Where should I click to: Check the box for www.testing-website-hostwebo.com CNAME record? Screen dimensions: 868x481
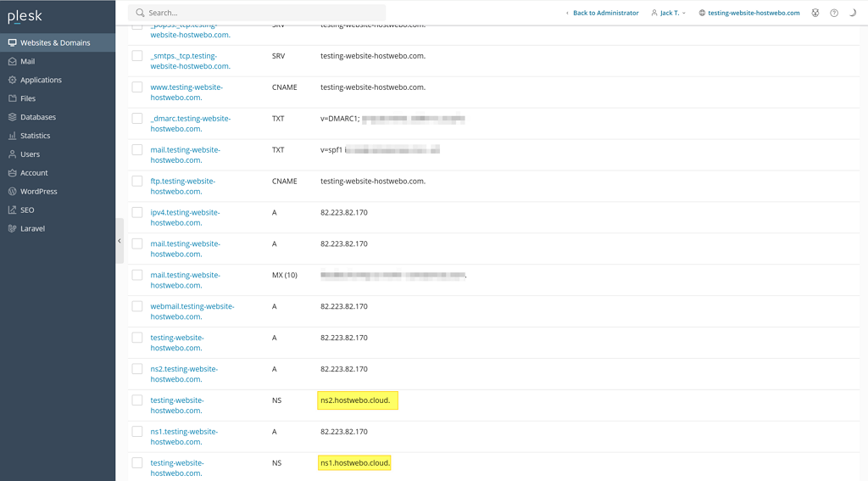click(137, 87)
